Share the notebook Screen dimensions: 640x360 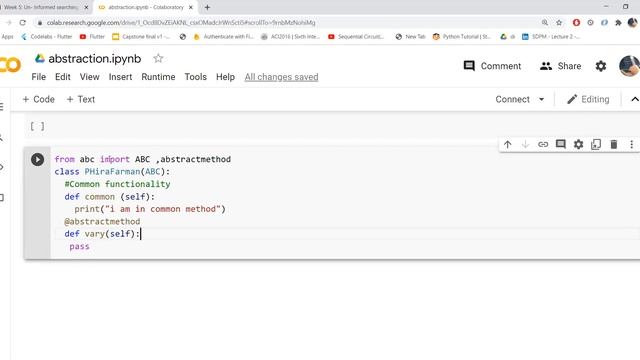(x=560, y=66)
